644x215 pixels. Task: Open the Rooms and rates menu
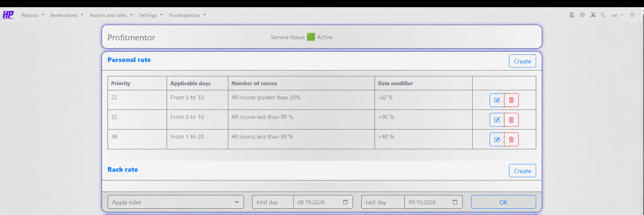click(x=111, y=15)
